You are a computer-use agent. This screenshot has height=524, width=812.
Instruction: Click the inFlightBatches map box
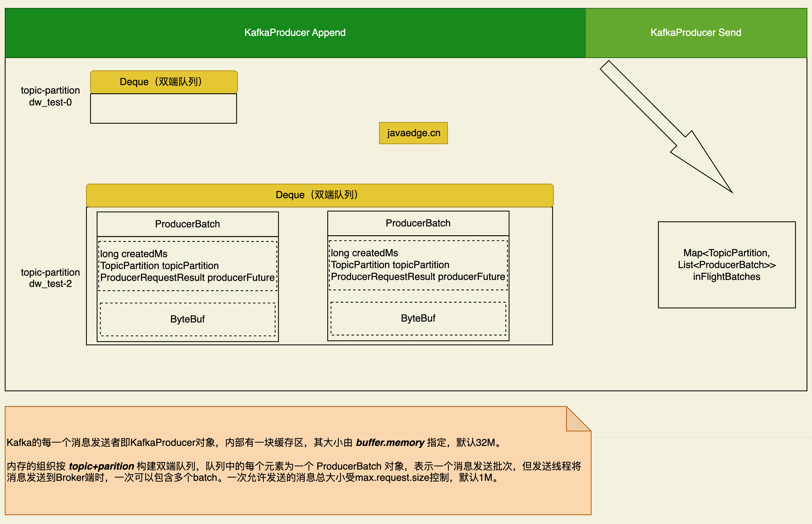point(726,265)
